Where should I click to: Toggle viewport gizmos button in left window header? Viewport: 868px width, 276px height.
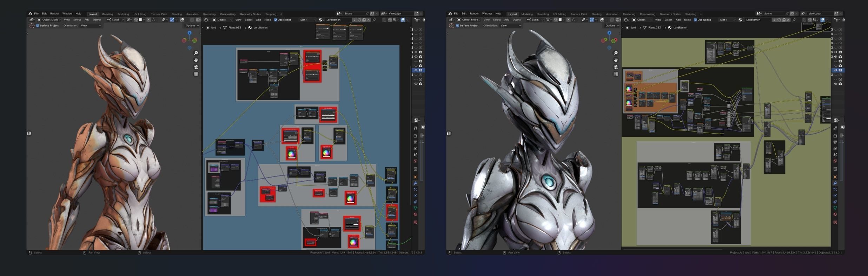pyautogui.click(x=172, y=20)
